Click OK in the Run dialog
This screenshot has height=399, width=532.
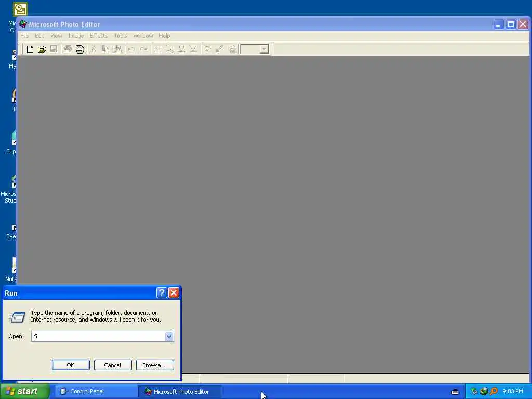tap(71, 365)
